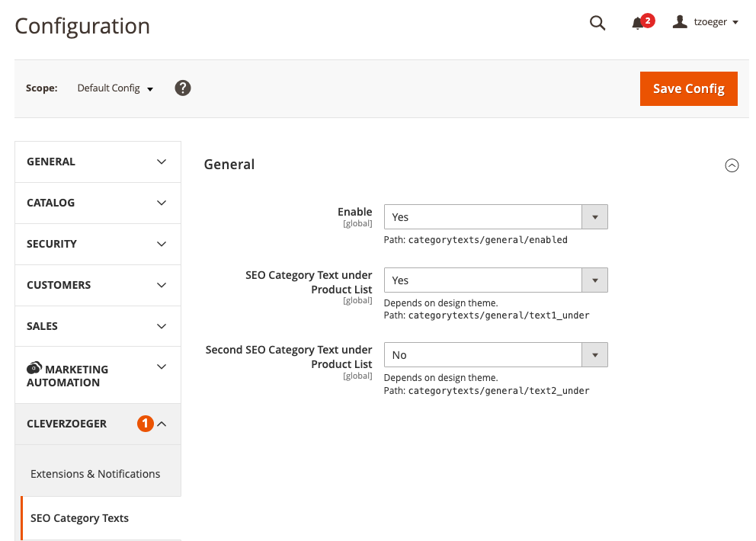This screenshot has width=756, height=541.
Task: Click the user avatar icon beside tzoeger
Action: (x=680, y=21)
